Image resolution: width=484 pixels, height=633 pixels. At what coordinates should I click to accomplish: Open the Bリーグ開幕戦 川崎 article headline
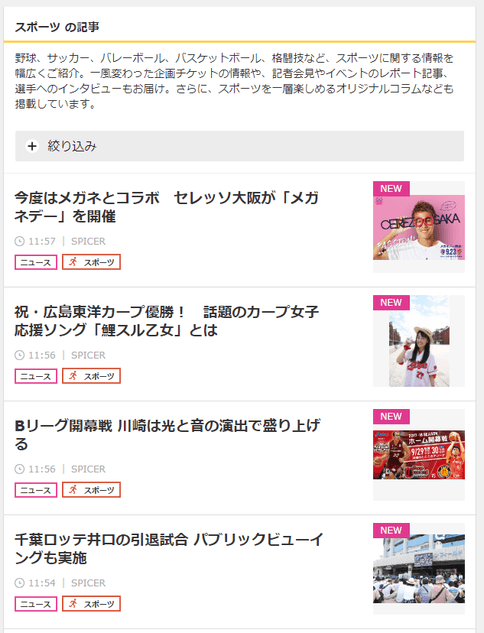click(x=167, y=435)
